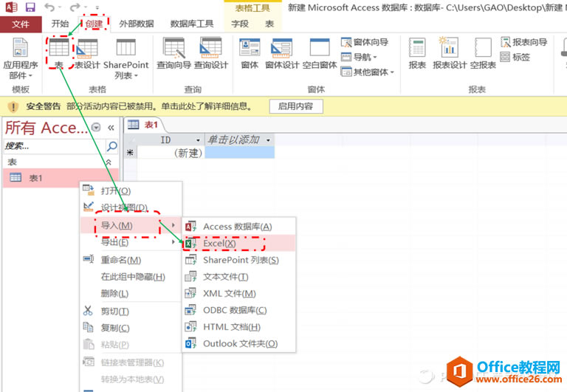Launch 报表向导 report wizard

tap(523, 42)
